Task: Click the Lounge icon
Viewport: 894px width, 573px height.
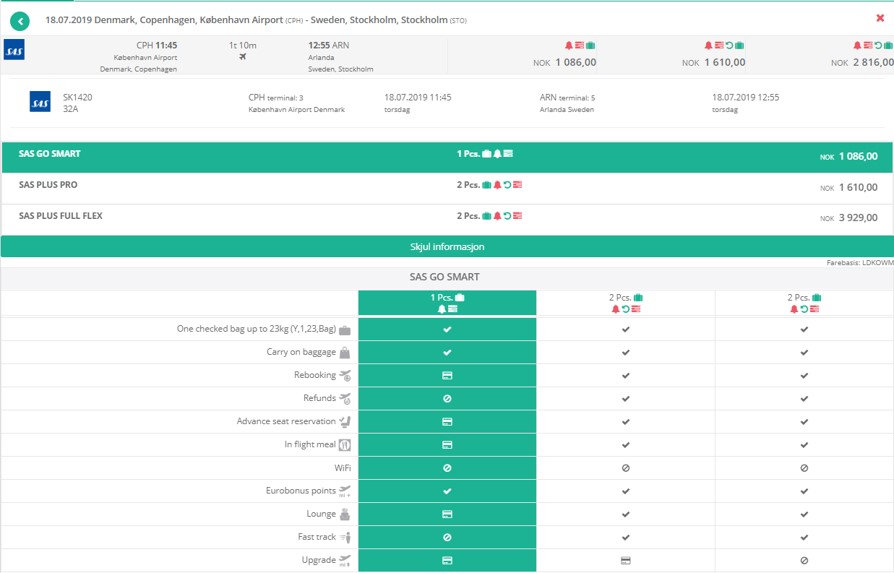Action: pyautogui.click(x=345, y=514)
